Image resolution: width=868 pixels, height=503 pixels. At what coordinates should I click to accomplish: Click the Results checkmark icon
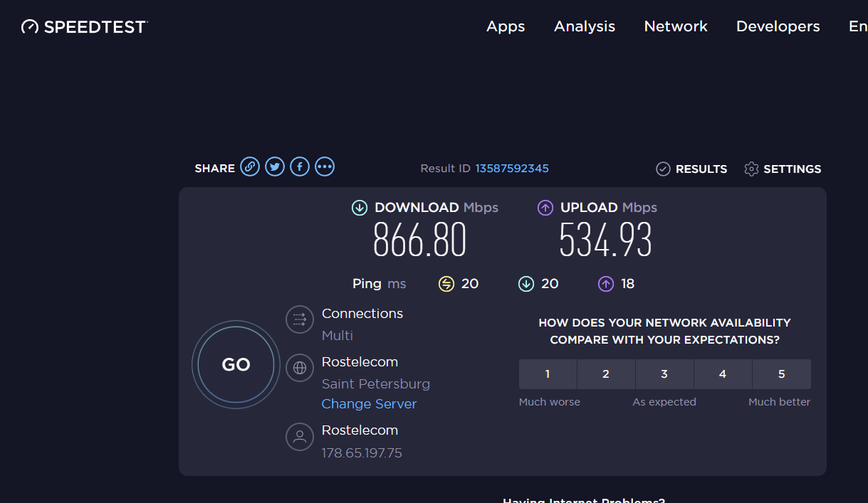click(663, 169)
